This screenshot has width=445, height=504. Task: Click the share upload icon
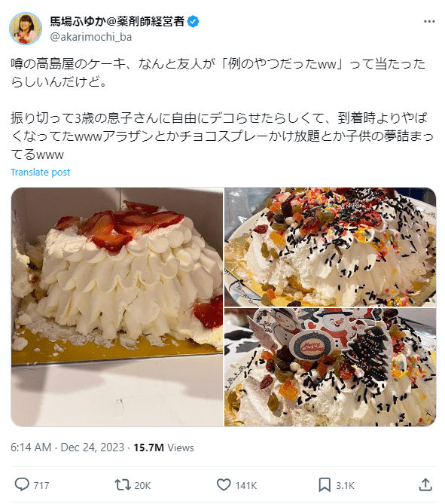click(425, 484)
